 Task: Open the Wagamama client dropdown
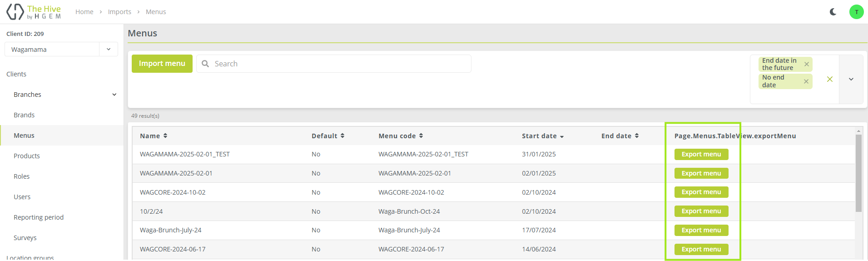108,49
